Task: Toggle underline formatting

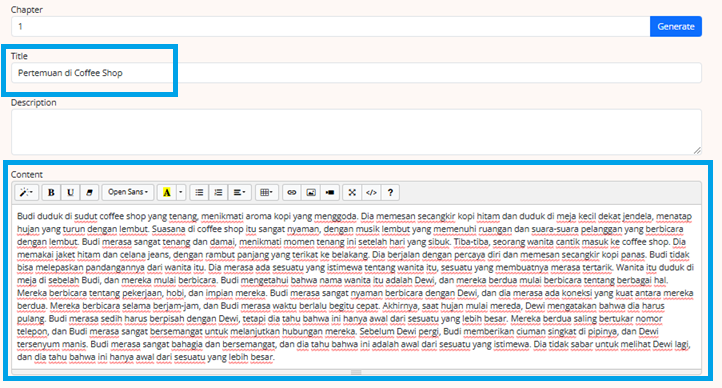Action: pyautogui.click(x=70, y=192)
